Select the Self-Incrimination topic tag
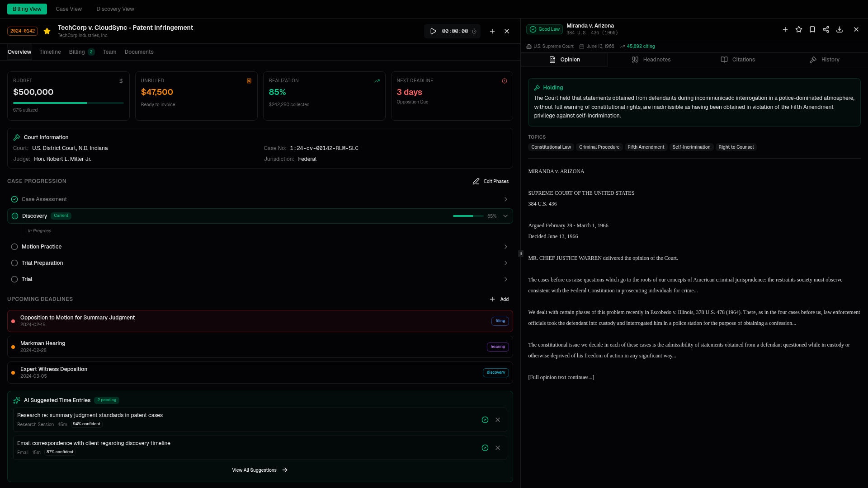Viewport: 868px width, 488px height. tap(691, 147)
